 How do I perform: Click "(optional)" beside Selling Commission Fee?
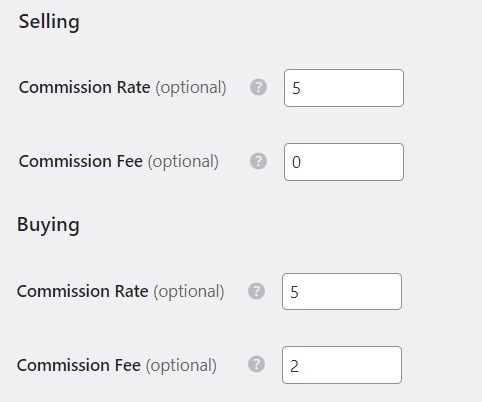coord(183,162)
